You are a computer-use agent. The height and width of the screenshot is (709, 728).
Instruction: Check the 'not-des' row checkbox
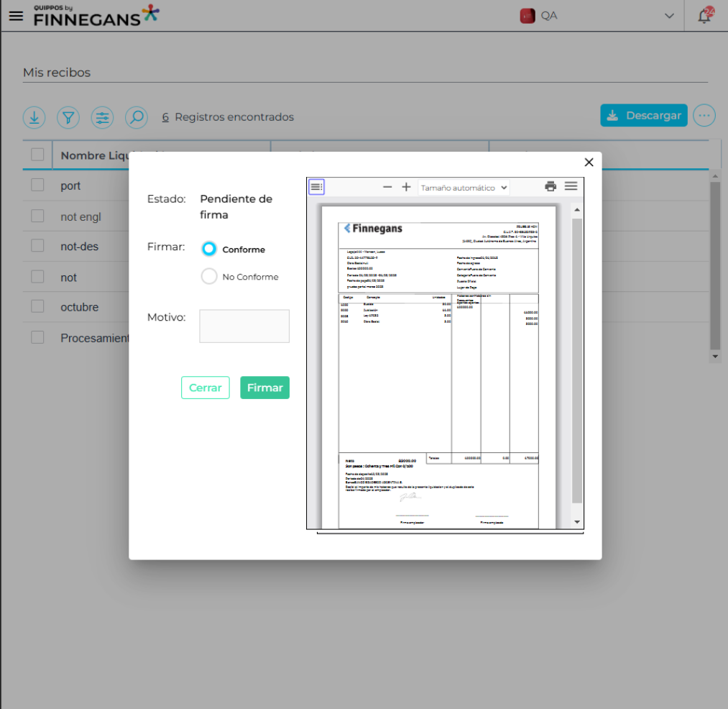[x=37, y=246]
